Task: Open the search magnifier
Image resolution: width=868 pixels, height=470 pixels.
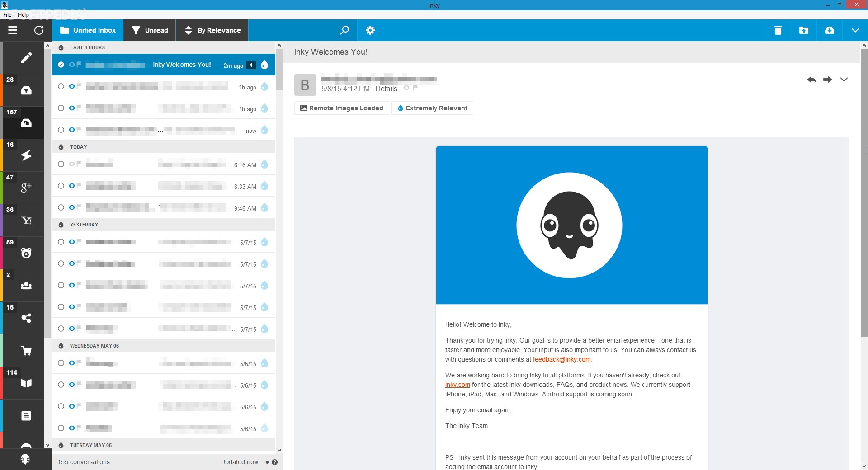Action: click(x=344, y=30)
